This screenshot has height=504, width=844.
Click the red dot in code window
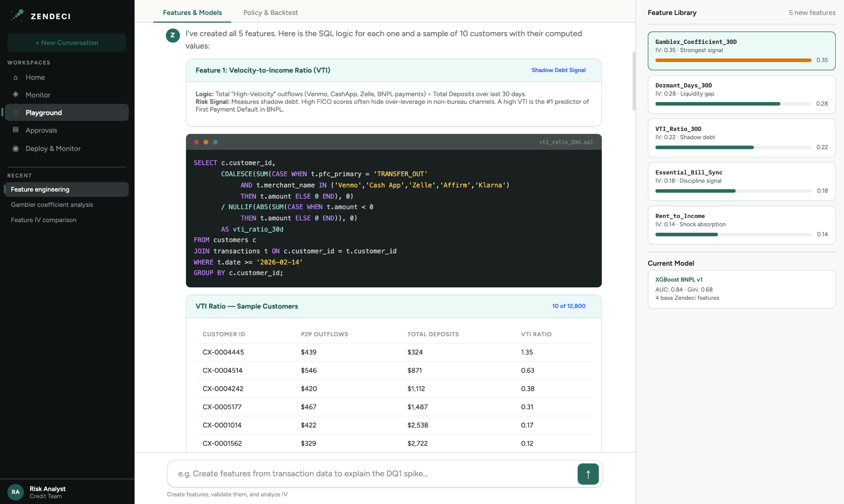pos(196,142)
